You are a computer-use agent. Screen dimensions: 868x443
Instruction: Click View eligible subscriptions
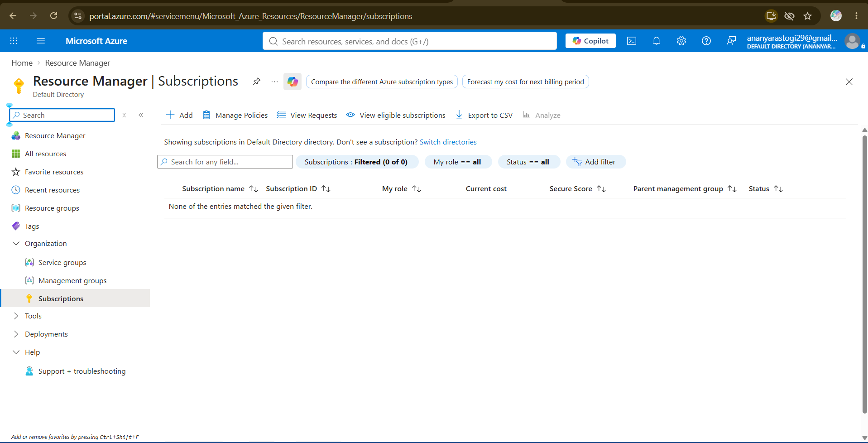396,115
